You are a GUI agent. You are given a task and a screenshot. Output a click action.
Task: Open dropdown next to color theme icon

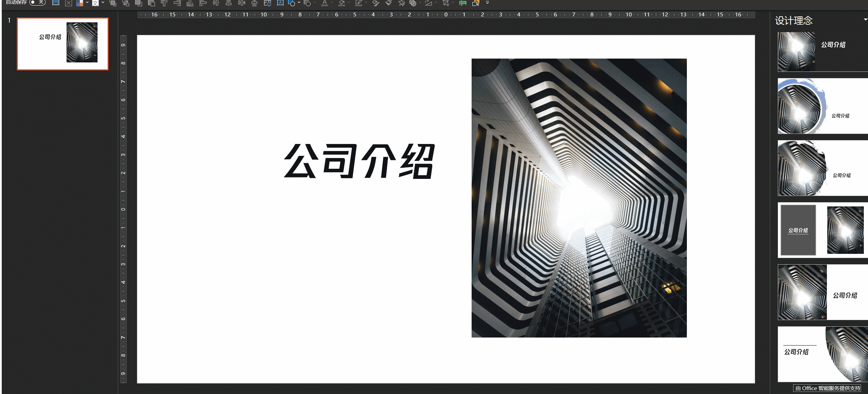tap(87, 3)
